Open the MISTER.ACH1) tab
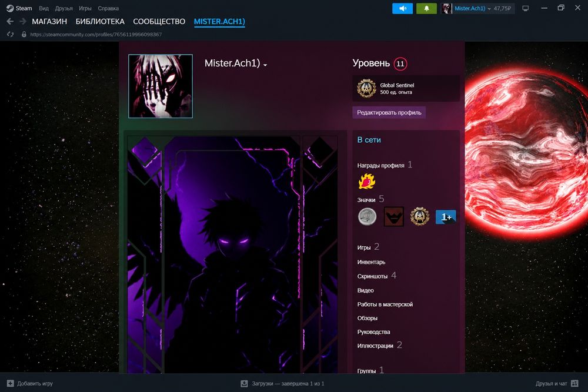The image size is (588, 392). 219,22
